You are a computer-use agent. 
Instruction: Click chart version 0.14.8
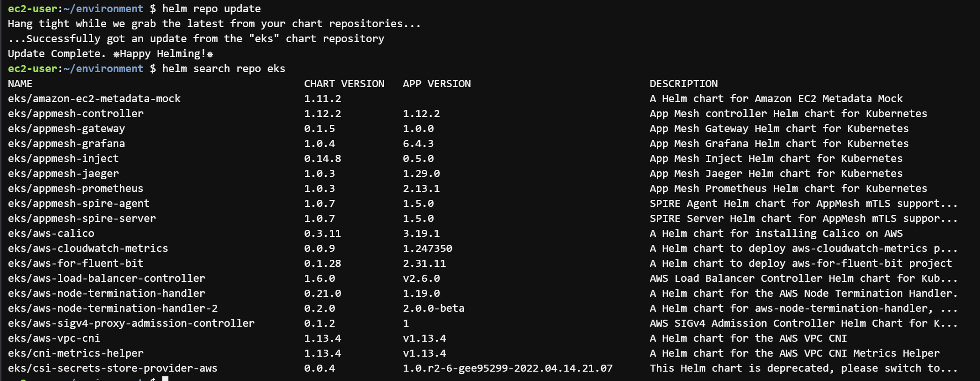(323, 159)
